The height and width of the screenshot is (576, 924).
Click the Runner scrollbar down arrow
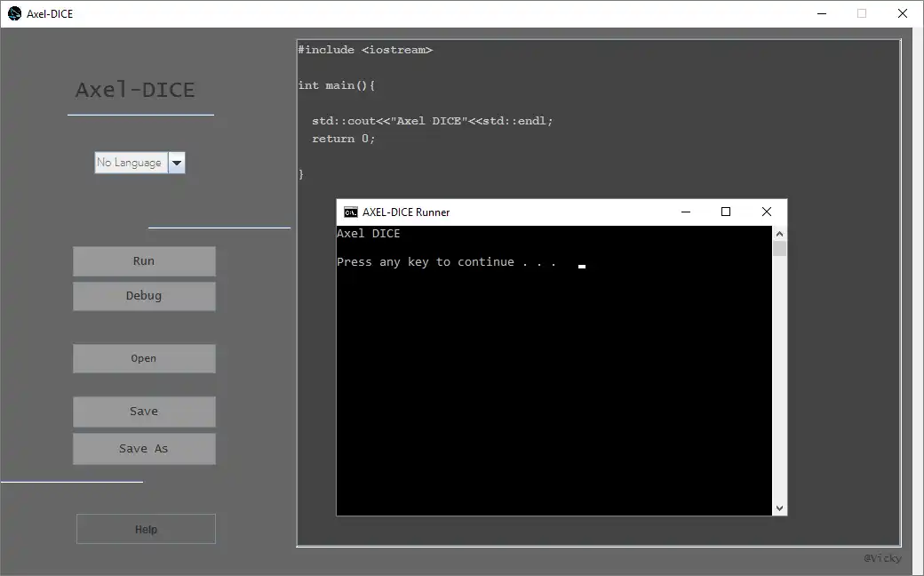point(780,508)
